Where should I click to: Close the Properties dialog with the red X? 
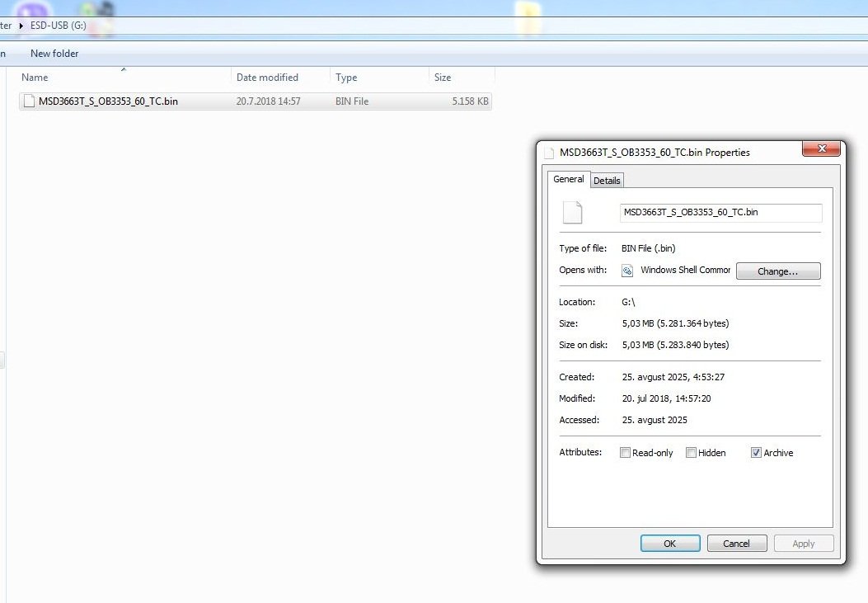pyautogui.click(x=821, y=149)
